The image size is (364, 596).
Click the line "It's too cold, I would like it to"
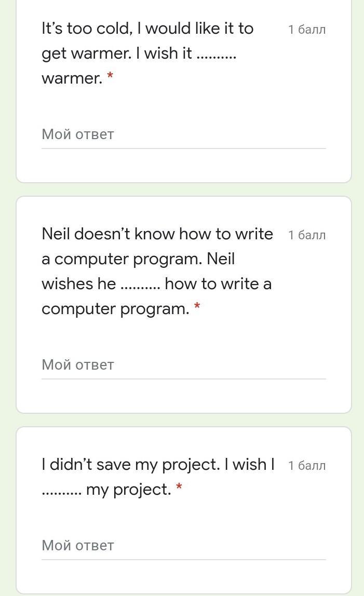(147, 29)
